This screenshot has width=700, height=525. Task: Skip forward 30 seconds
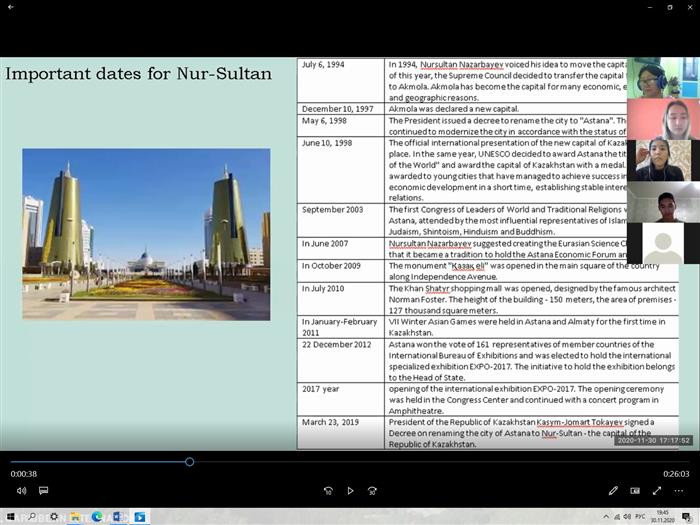pyautogui.click(x=372, y=491)
